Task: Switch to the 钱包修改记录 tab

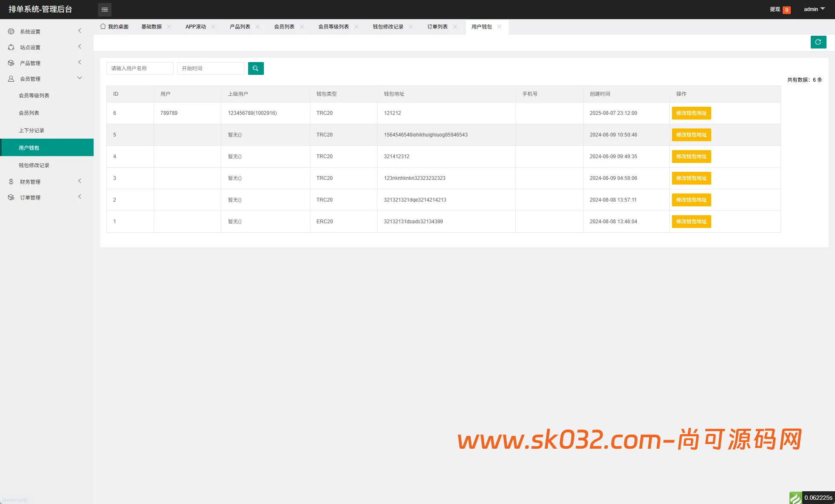Action: 388,27
